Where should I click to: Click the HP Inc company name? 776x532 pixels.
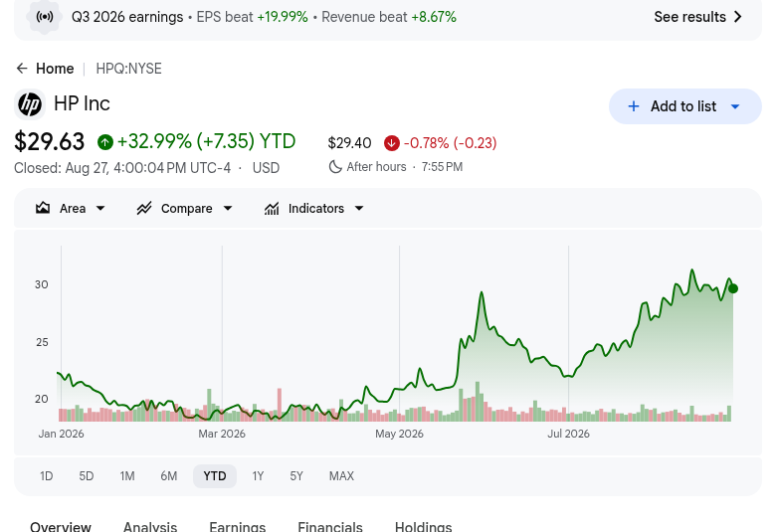pyautogui.click(x=82, y=104)
